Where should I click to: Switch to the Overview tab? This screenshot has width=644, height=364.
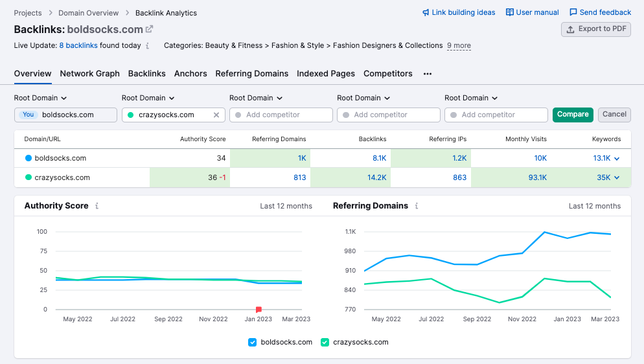[33, 73]
